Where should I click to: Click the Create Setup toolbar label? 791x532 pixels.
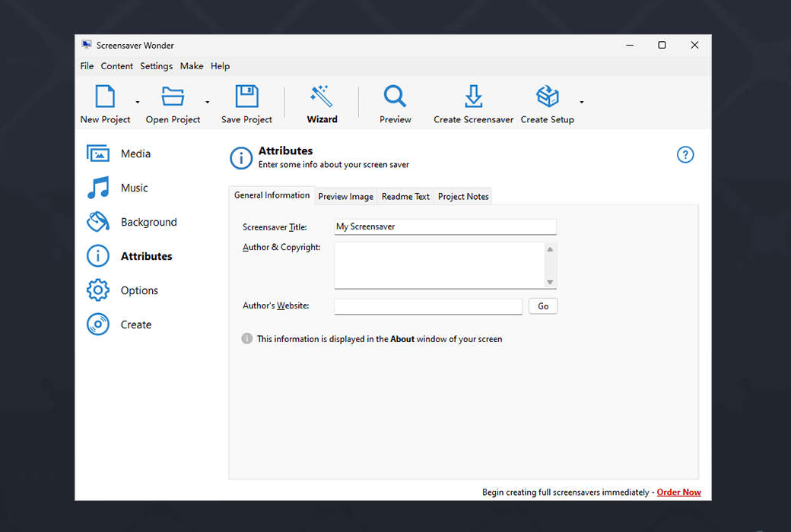548,119
